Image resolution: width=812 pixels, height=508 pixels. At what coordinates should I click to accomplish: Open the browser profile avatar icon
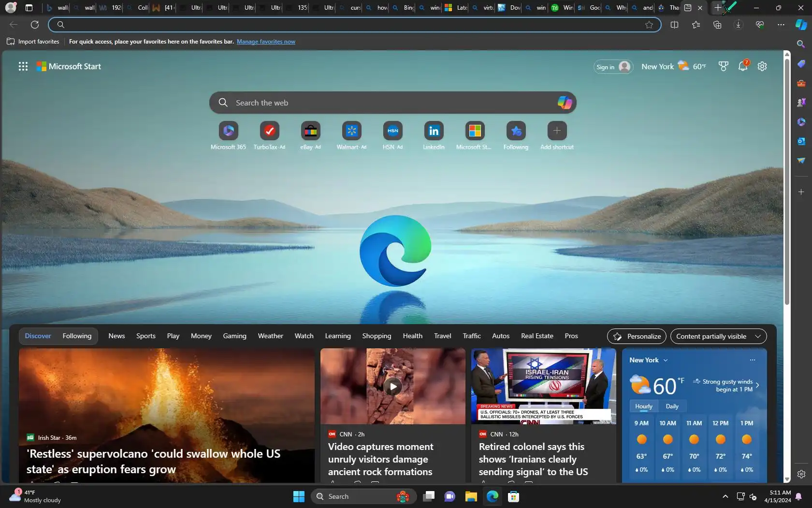coord(11,8)
